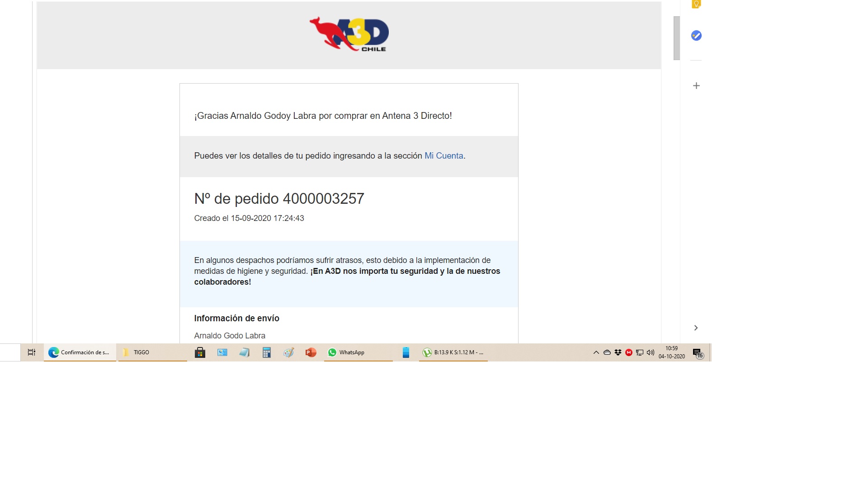Open the Mi Cuenta link
This screenshot has height=488, width=868.
click(443, 156)
